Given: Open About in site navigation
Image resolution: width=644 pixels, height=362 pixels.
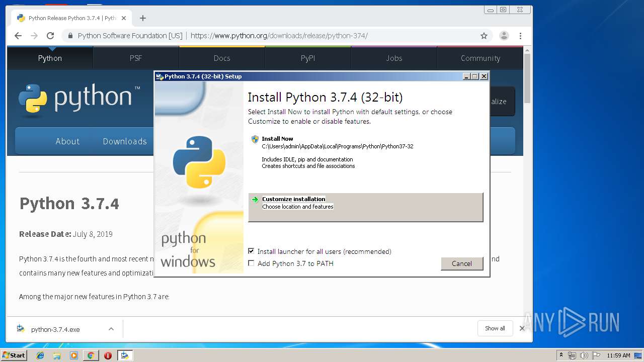Looking at the screenshot, I should click(x=67, y=141).
